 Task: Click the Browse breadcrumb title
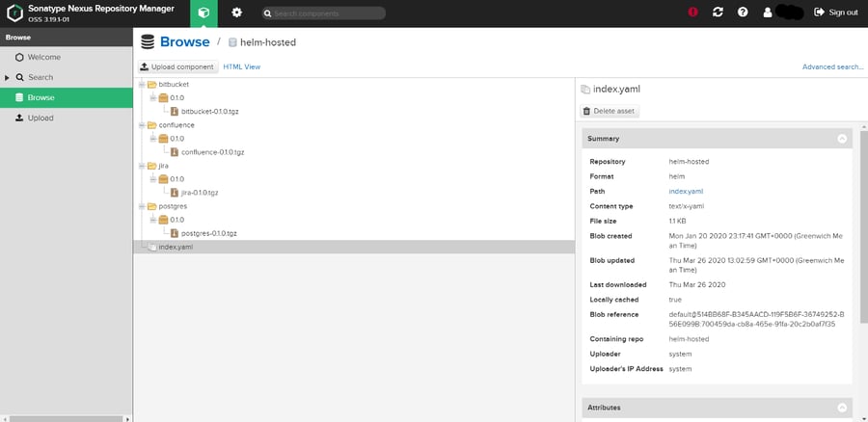[185, 42]
